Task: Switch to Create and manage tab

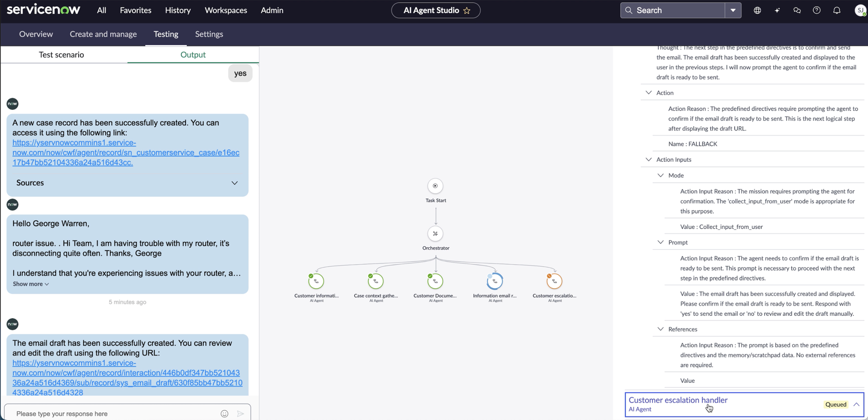Action: (x=103, y=34)
